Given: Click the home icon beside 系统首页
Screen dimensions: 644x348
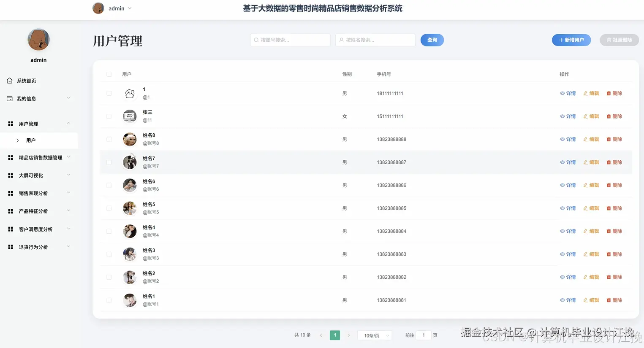Looking at the screenshot, I should (10, 81).
